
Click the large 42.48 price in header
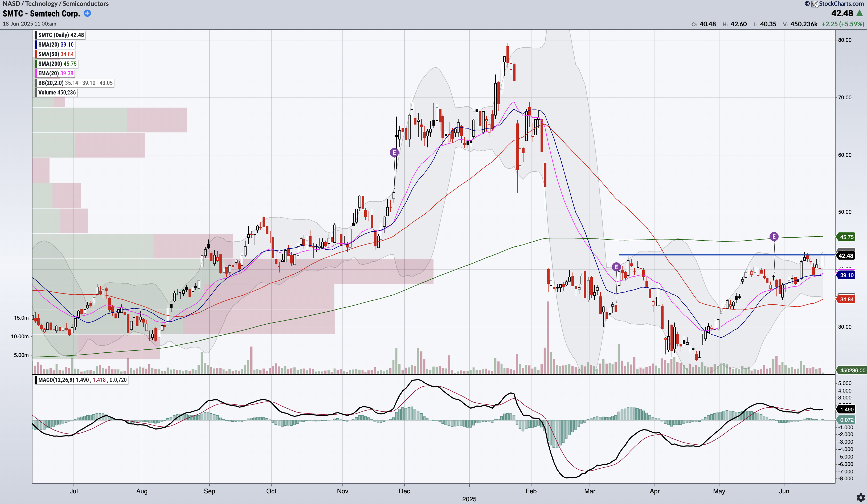click(x=842, y=13)
